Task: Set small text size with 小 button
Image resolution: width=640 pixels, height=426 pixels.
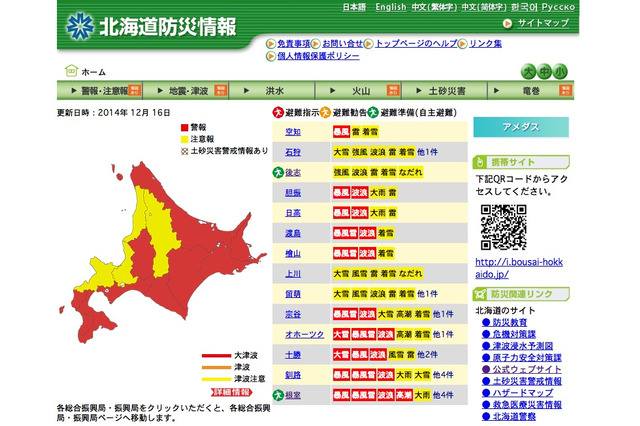Action: point(560,72)
